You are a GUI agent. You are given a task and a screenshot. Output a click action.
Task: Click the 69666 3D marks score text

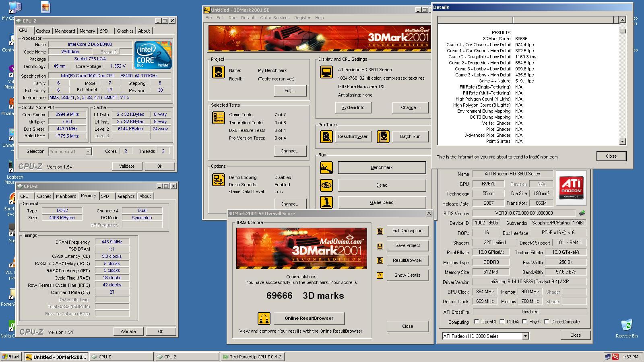pos(305,296)
